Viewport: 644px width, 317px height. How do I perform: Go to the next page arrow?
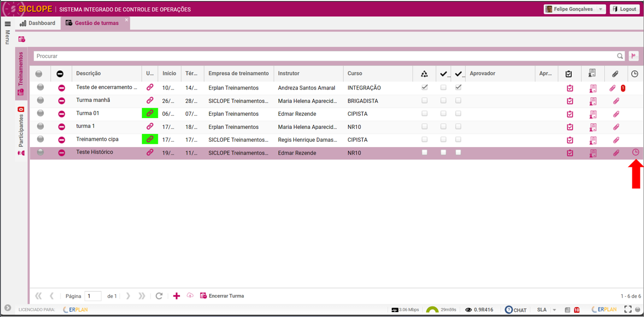(128, 296)
